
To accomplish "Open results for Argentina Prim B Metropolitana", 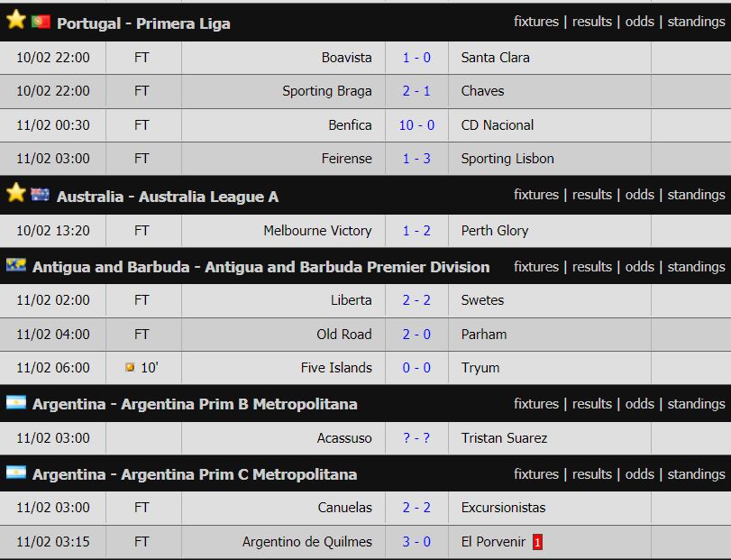I will click(591, 404).
